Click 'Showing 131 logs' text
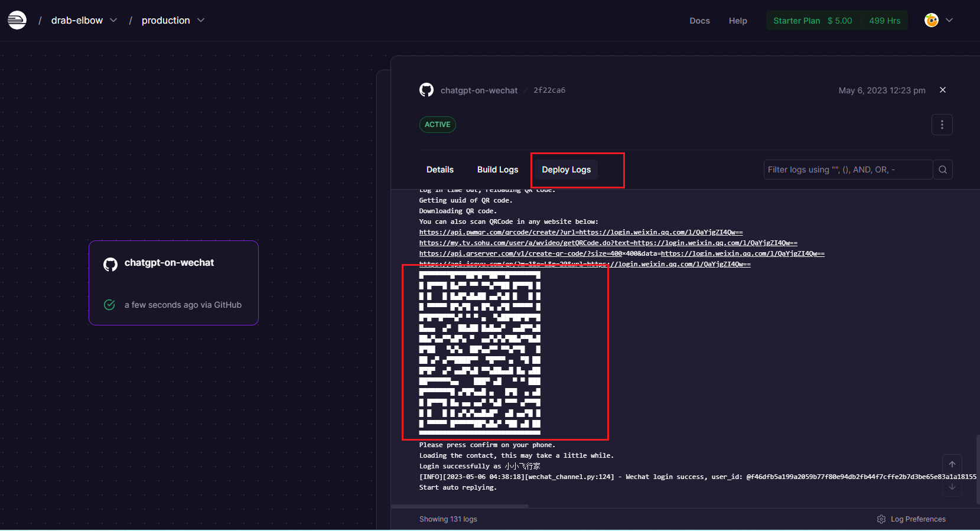The image size is (980, 531). point(448,519)
